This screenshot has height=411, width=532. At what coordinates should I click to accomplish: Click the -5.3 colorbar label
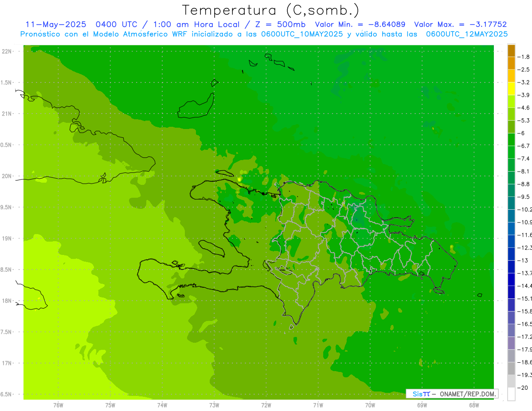click(x=524, y=120)
